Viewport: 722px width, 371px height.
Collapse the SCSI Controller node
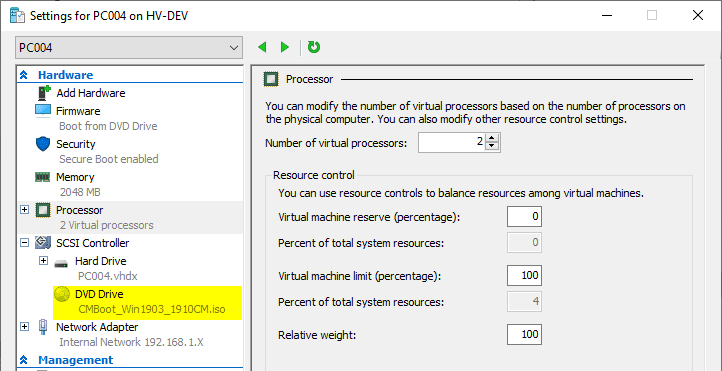24,243
